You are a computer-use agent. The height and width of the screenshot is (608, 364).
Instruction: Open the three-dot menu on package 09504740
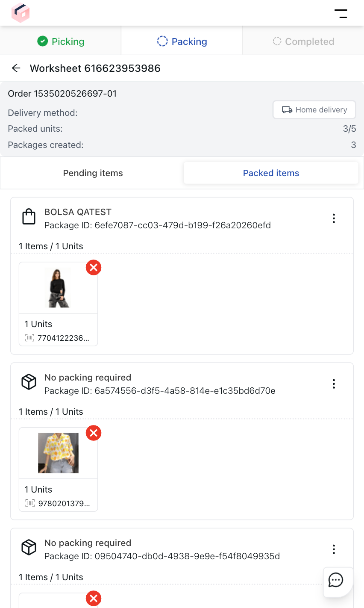click(x=334, y=549)
